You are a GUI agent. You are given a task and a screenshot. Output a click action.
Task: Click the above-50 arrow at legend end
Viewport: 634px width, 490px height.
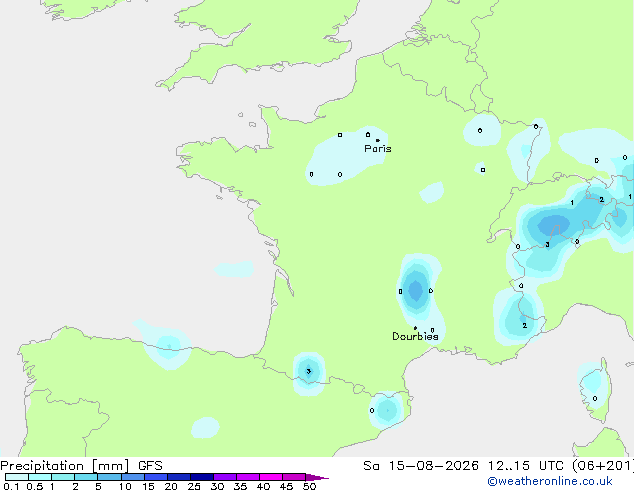(x=317, y=477)
